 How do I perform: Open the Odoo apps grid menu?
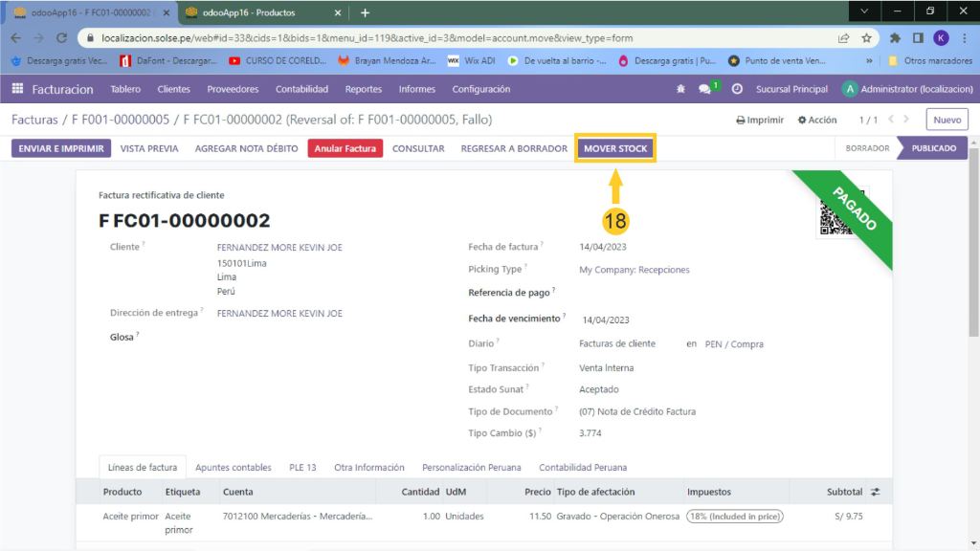click(x=17, y=89)
